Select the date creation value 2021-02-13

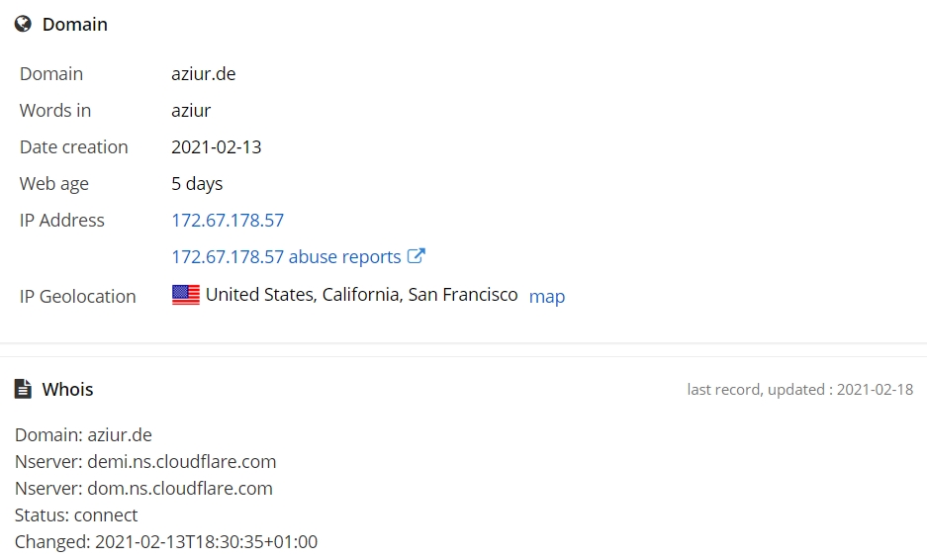point(217,147)
